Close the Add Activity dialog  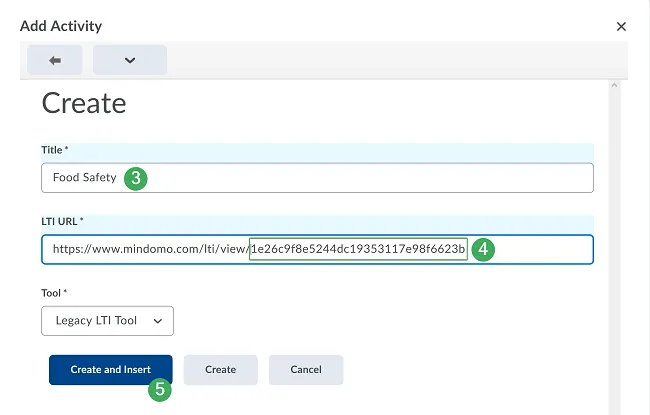[x=621, y=27]
